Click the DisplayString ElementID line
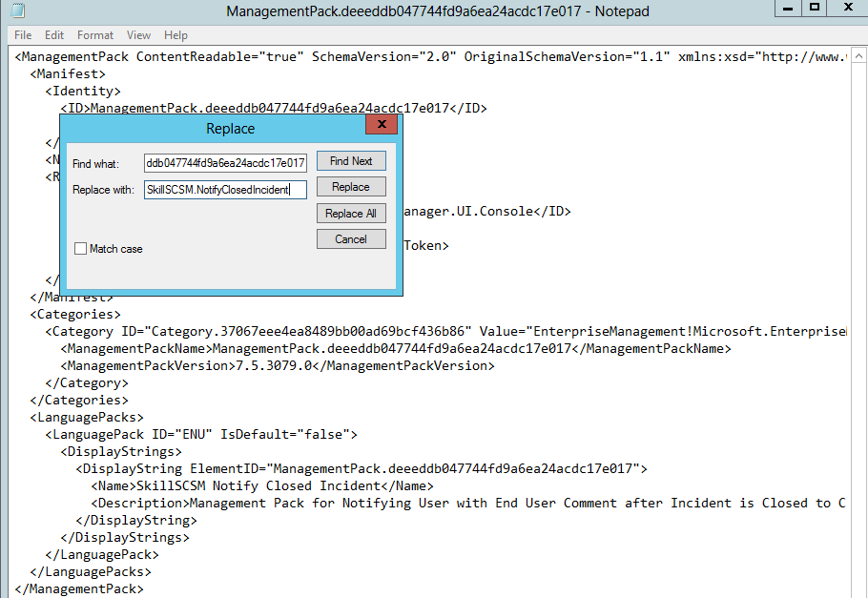The width and height of the screenshot is (868, 598). pos(362,468)
